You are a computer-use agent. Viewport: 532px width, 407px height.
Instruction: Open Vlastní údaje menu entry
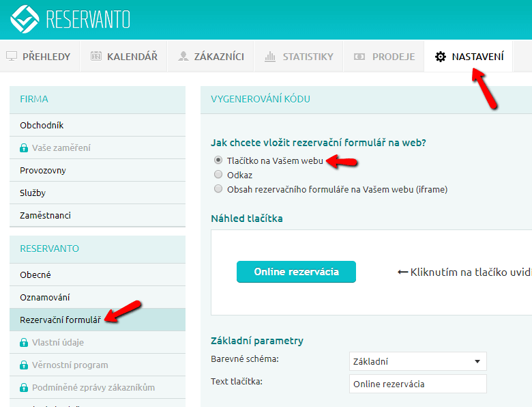(x=98, y=342)
